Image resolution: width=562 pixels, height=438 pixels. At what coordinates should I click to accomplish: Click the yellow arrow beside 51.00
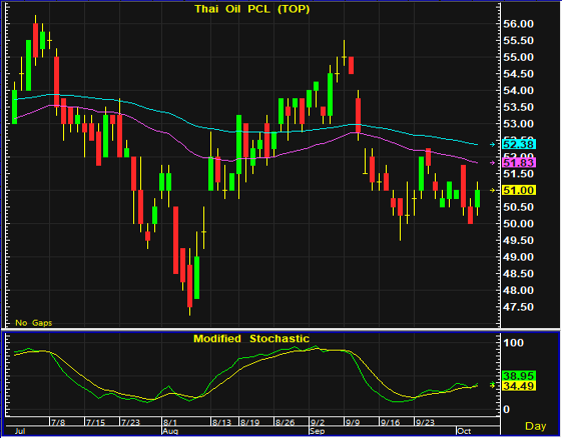[493, 190]
